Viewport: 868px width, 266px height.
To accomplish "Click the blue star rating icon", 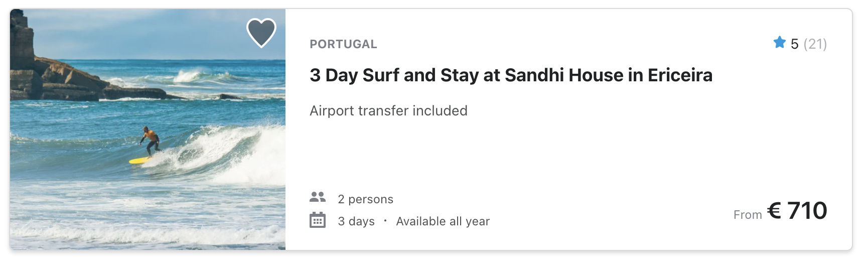I will click(x=779, y=43).
